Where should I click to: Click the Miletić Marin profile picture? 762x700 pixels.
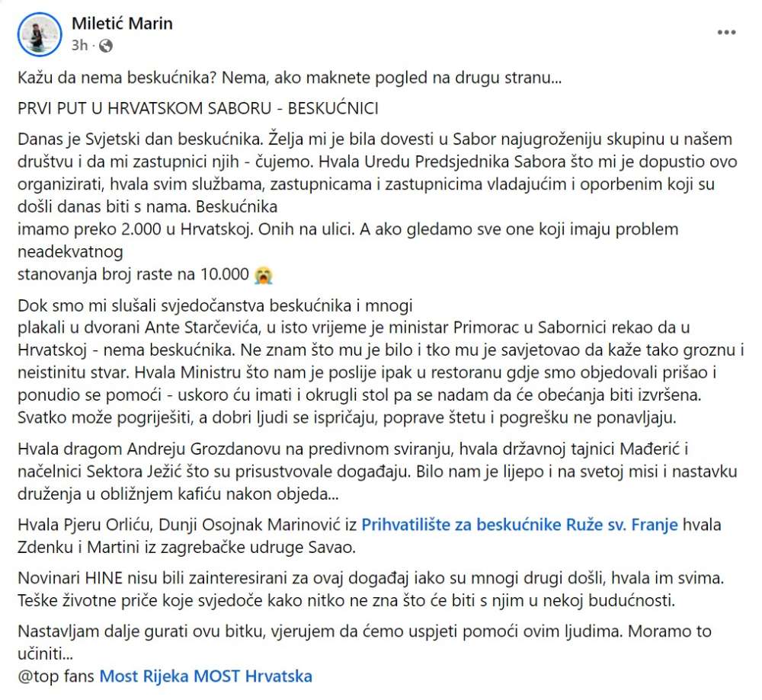click(40, 34)
